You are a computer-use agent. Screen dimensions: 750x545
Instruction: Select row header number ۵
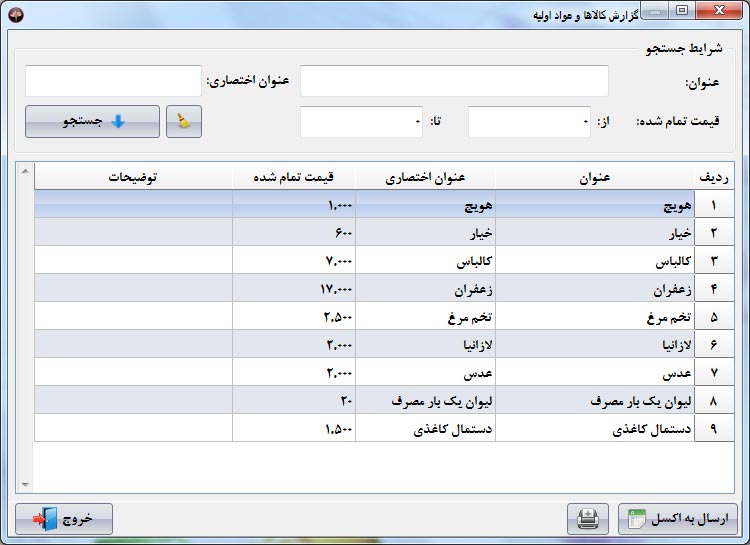714,316
